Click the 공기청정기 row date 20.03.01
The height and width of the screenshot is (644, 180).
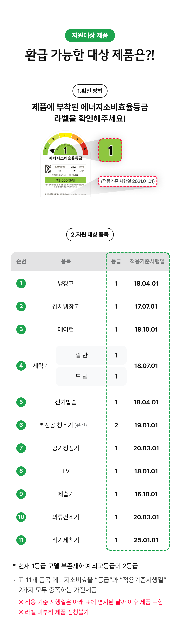[146, 448]
